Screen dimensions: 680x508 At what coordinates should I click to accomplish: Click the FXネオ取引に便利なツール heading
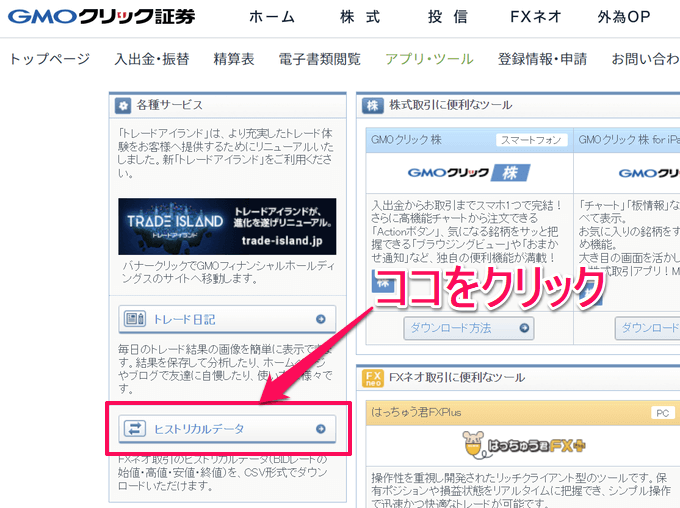tap(457, 377)
